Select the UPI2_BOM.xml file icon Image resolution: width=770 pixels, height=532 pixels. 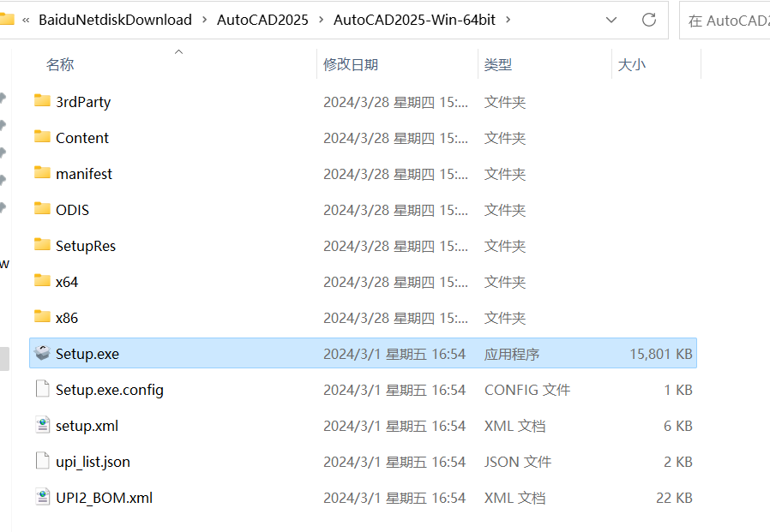[43, 497]
